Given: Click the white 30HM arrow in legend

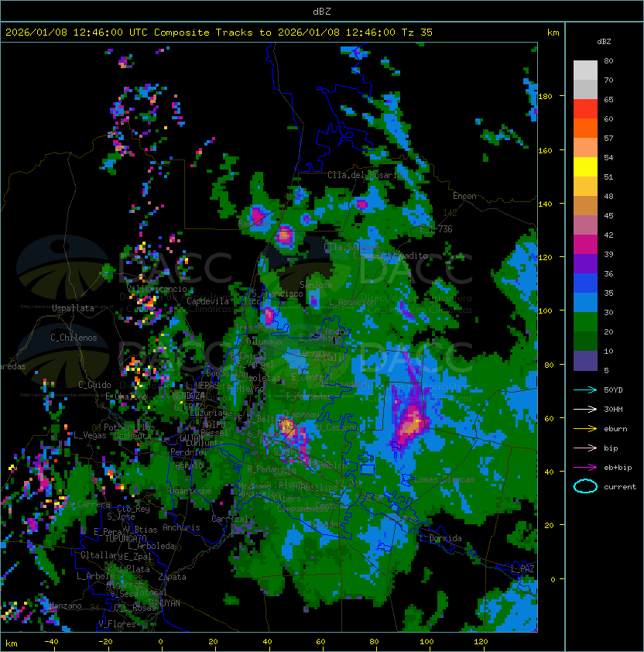Looking at the screenshot, I should click(x=585, y=409).
